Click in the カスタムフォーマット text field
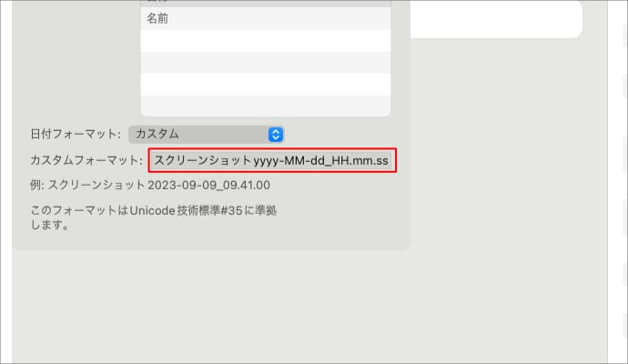The image size is (628, 364). (x=272, y=160)
